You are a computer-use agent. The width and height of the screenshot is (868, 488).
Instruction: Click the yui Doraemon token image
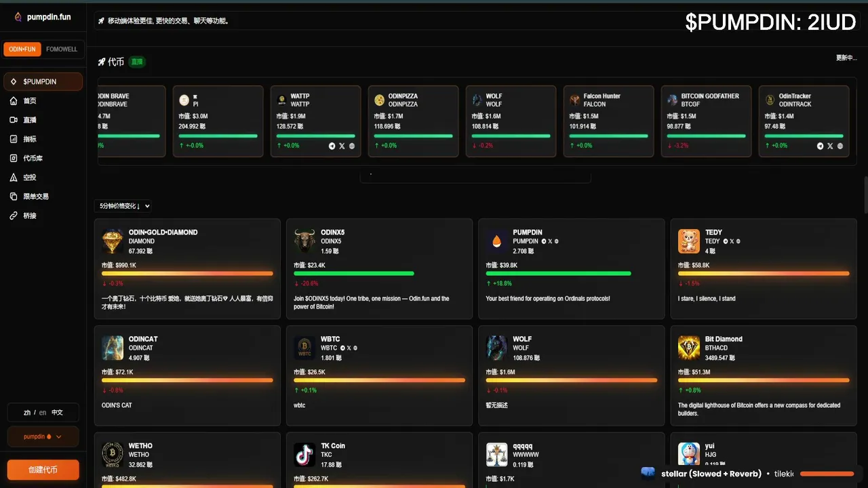[x=689, y=455]
